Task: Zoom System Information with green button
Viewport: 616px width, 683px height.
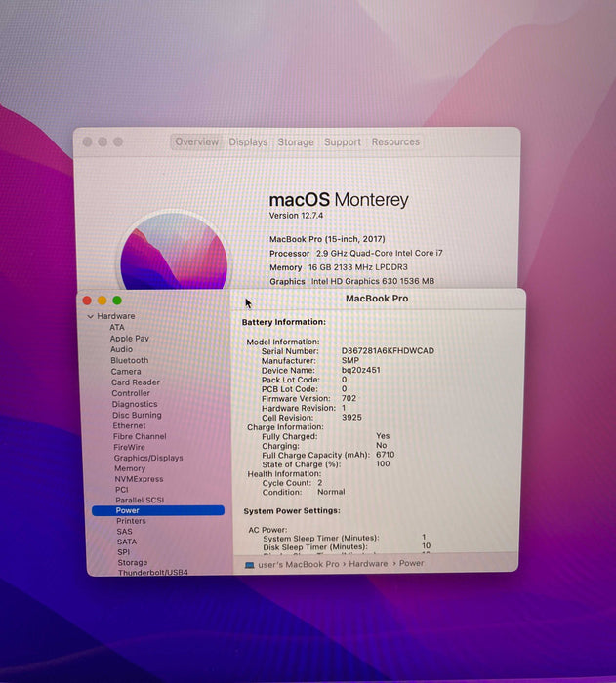Action: (x=117, y=301)
